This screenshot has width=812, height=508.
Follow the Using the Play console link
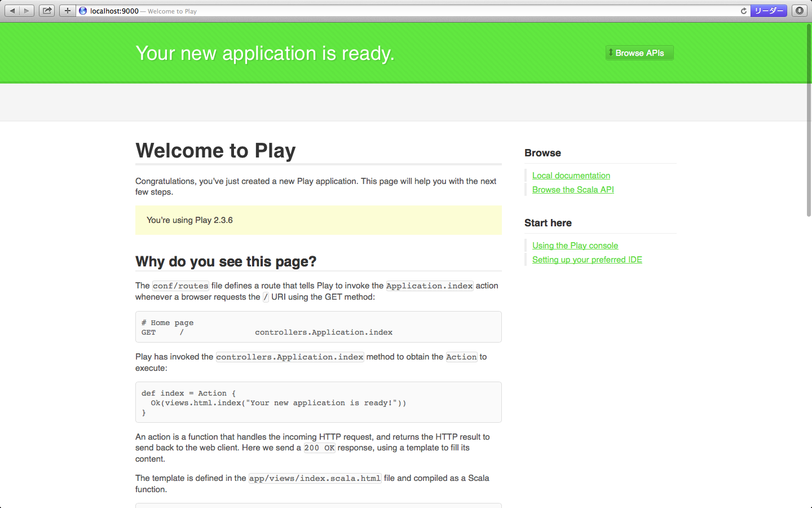tap(575, 246)
